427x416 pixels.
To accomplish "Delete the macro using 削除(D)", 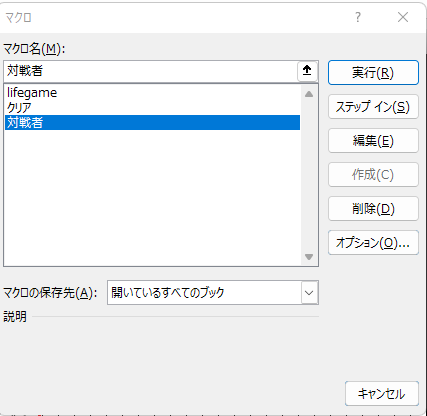I will pos(373,209).
